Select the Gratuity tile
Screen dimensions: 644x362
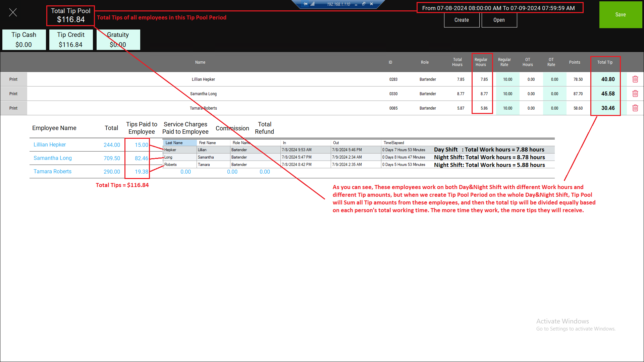pos(118,40)
